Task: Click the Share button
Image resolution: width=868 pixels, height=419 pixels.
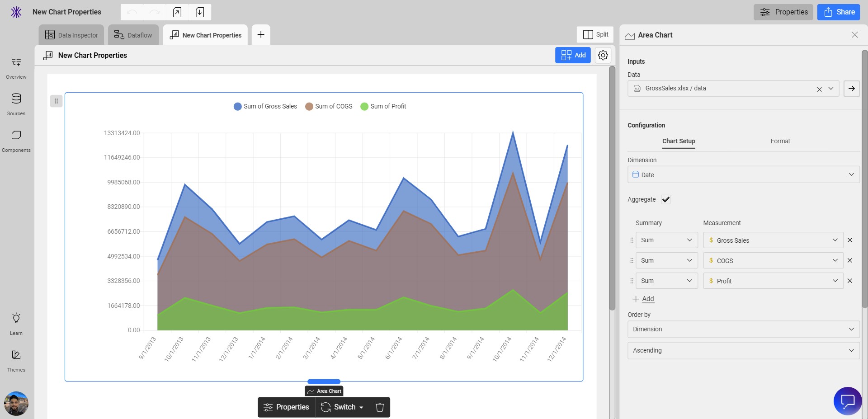Action: point(838,12)
